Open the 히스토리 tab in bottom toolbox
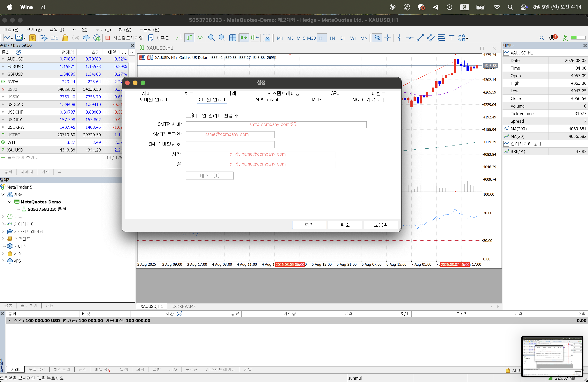 point(62,369)
